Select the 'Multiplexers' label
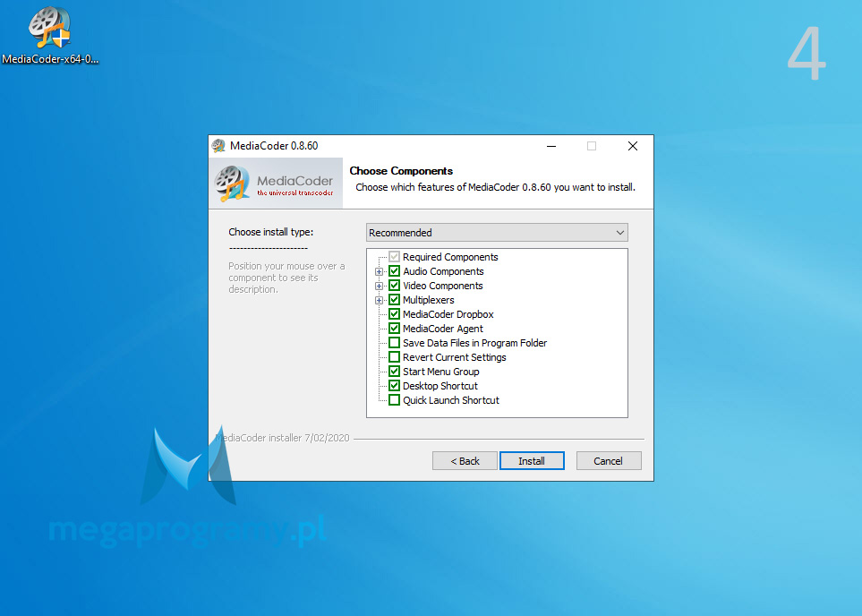Image resolution: width=862 pixels, height=616 pixels. coord(428,300)
